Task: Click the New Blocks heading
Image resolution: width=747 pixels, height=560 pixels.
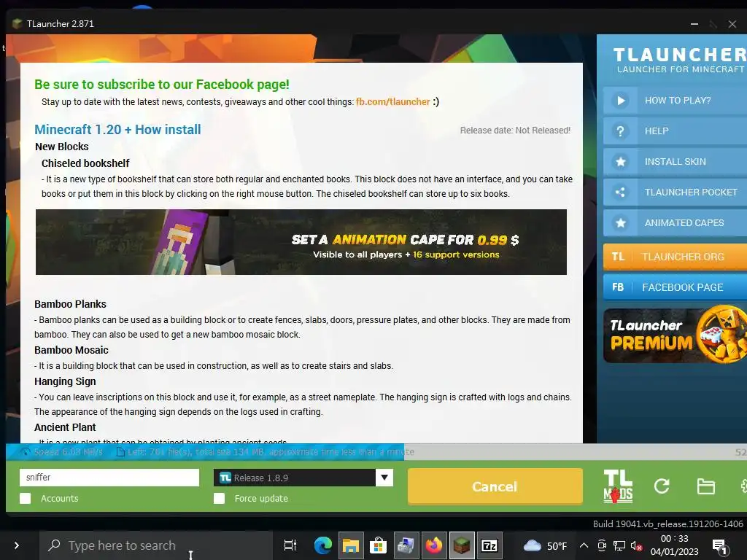Action: click(x=61, y=147)
